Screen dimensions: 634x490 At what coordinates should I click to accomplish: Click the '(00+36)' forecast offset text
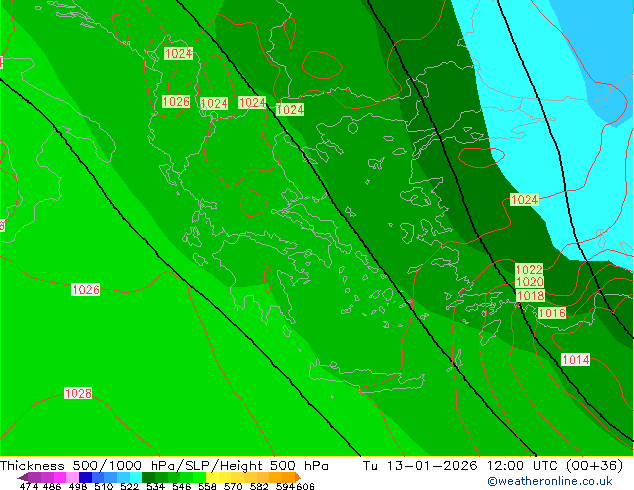(x=594, y=466)
